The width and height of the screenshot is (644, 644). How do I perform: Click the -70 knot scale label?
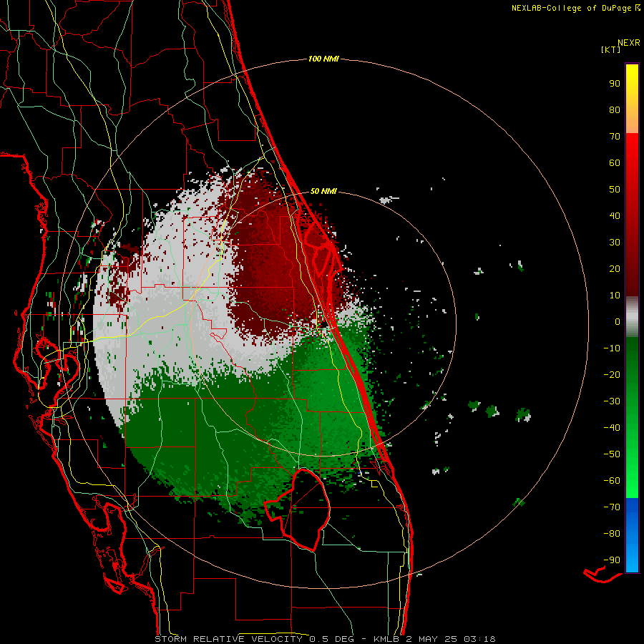pos(612,507)
